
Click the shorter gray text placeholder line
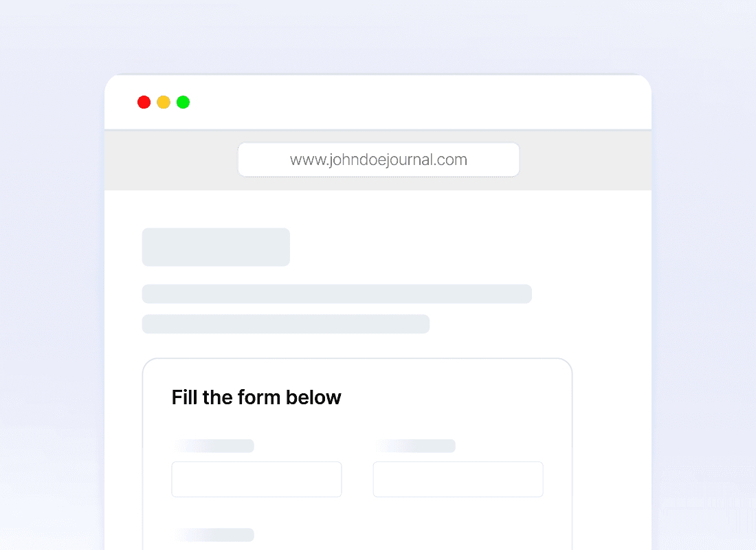[285, 324]
